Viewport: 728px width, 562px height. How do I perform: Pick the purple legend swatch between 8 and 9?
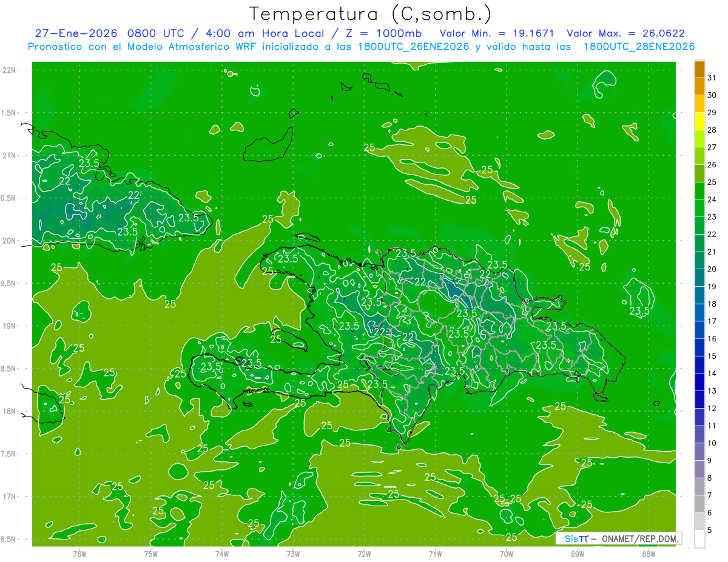pyautogui.click(x=699, y=469)
